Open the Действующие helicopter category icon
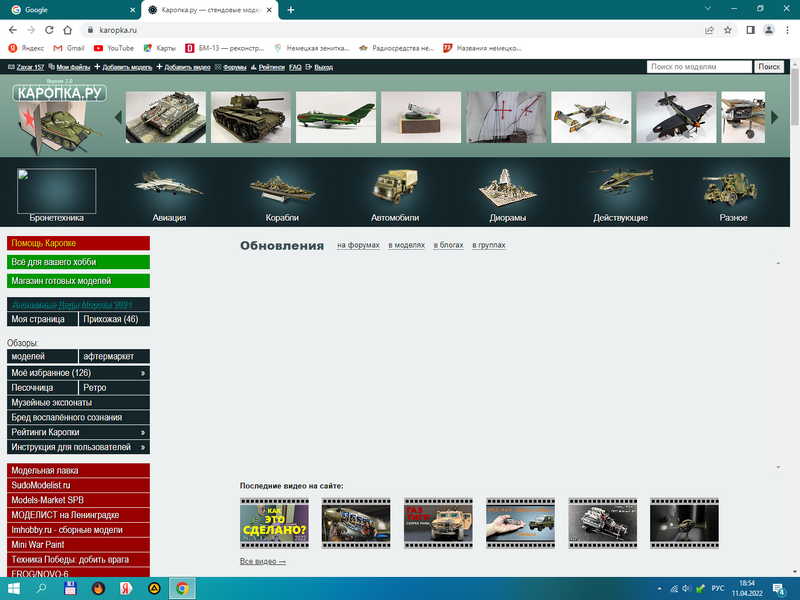Viewport: 800px width, 600px height. coord(620,187)
